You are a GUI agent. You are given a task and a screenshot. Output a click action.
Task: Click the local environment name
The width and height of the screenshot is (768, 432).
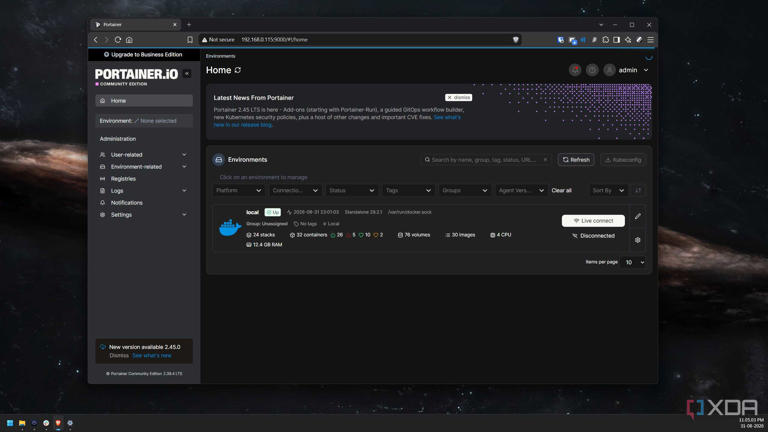tap(252, 212)
